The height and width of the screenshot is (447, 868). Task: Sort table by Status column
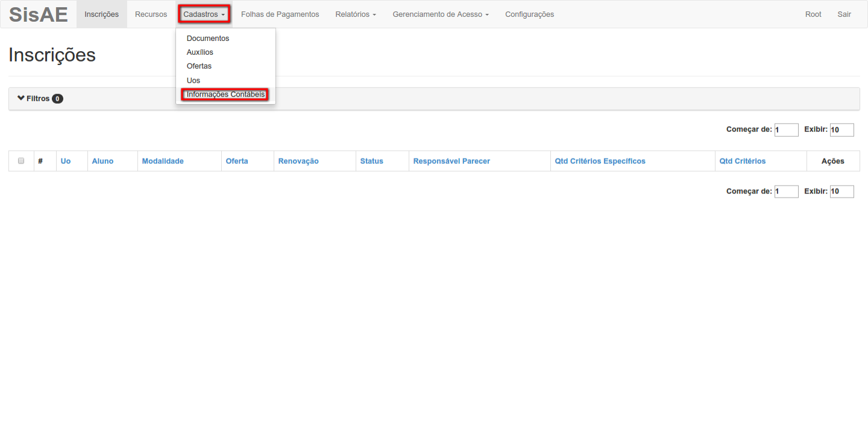point(372,161)
